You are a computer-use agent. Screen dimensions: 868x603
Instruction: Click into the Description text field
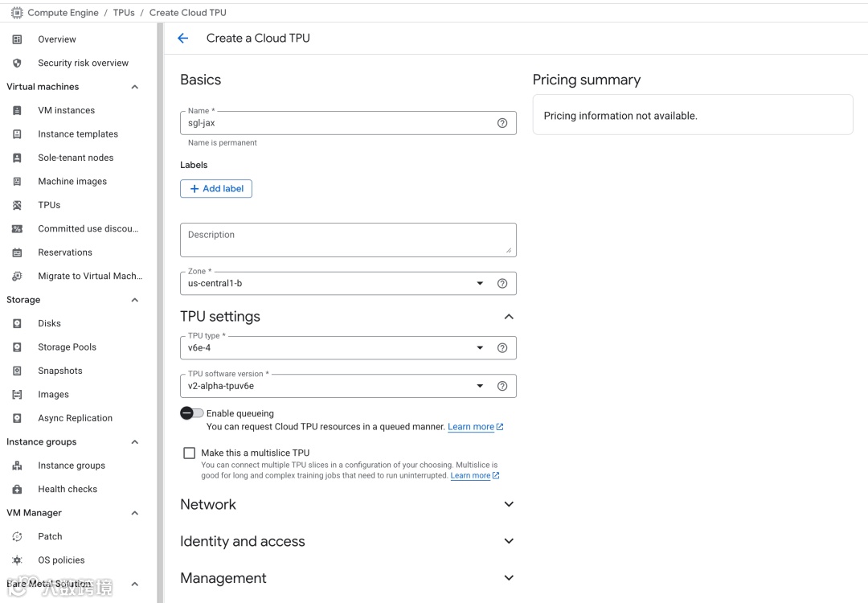click(347, 240)
